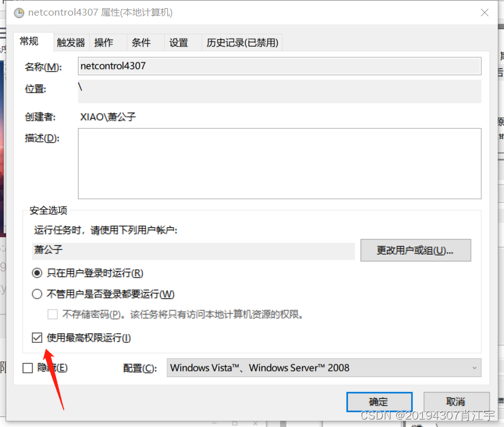Screen dimensions: 504x427
Task: Select the 常规 tab
Action: (x=29, y=41)
